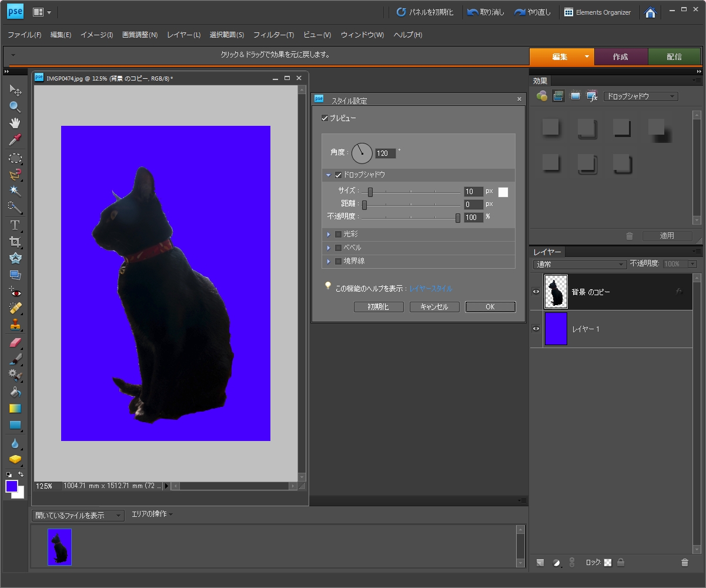Click the キャンセル button
The height and width of the screenshot is (588, 706).
coord(434,307)
